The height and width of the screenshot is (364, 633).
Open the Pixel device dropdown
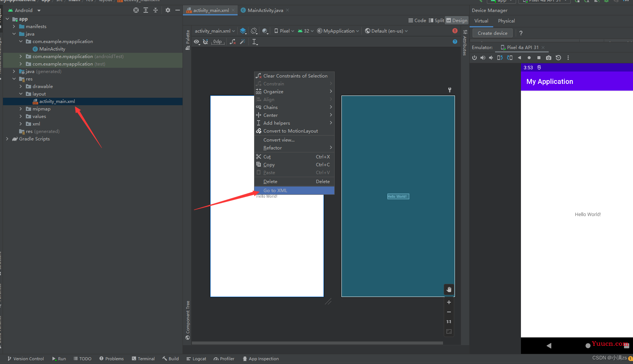coord(284,31)
